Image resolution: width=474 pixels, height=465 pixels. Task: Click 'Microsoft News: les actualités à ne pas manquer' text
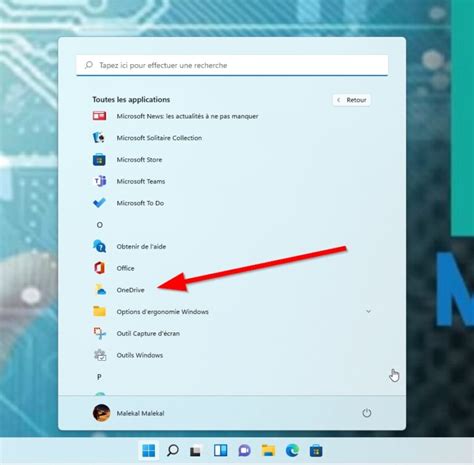pos(187,116)
